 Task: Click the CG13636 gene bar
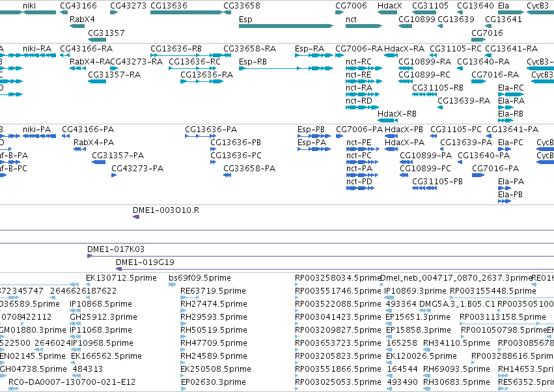[187, 12]
